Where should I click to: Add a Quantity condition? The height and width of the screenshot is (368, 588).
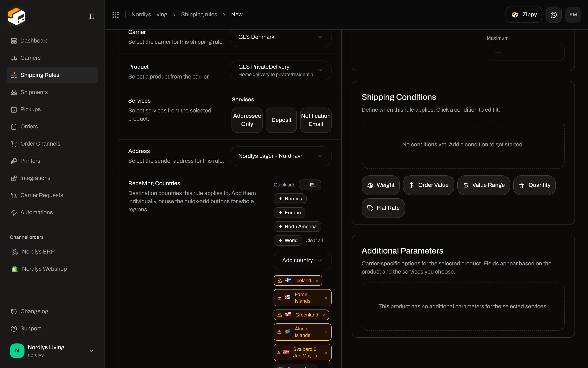point(534,185)
